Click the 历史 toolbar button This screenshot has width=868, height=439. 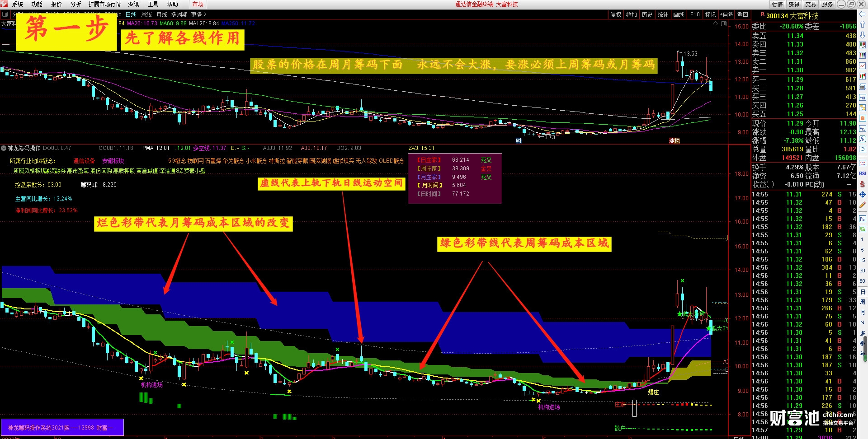click(647, 14)
